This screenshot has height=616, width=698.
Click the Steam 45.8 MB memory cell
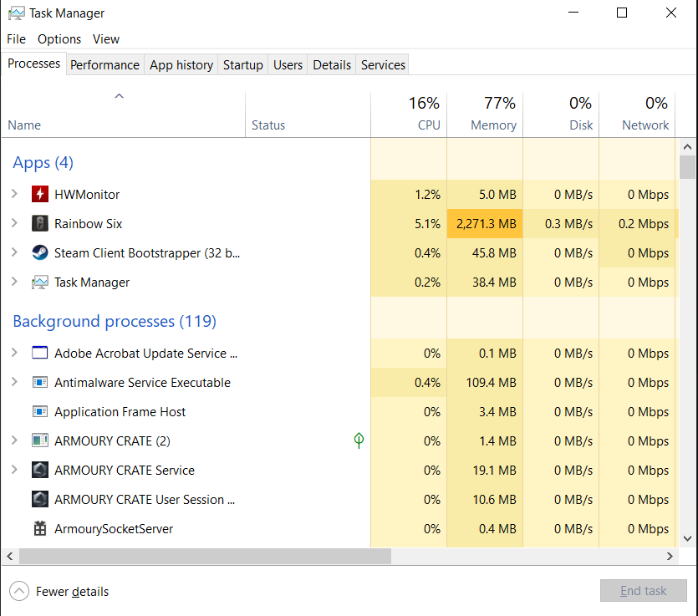[x=485, y=252]
